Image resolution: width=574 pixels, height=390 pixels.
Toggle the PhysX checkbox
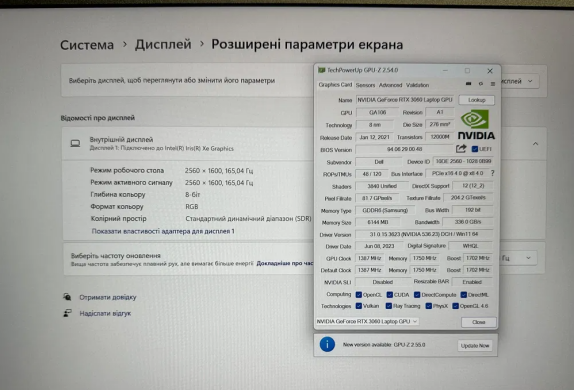tap(429, 306)
